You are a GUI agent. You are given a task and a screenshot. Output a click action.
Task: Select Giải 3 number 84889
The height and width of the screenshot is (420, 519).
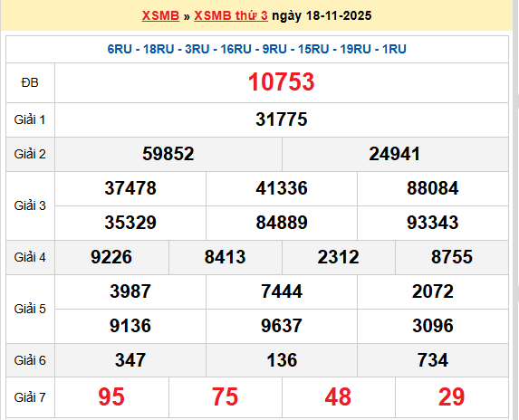pos(282,223)
